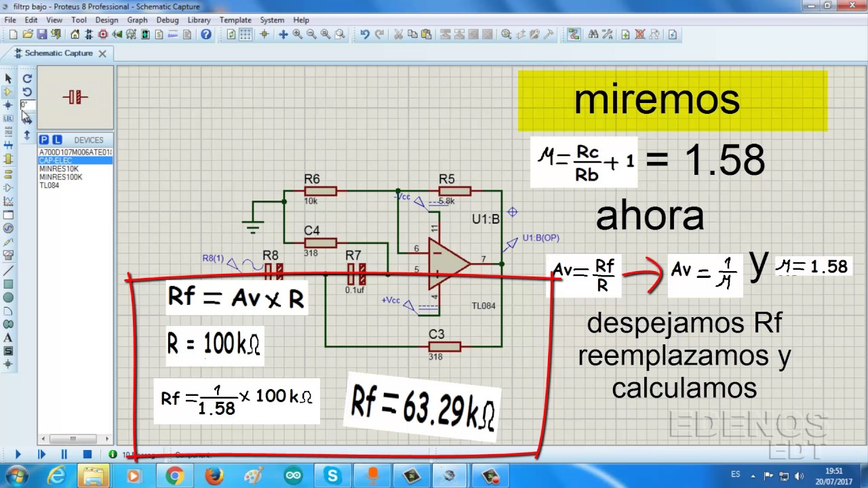Open the Debug menu
The width and height of the screenshot is (868, 488).
point(167,20)
